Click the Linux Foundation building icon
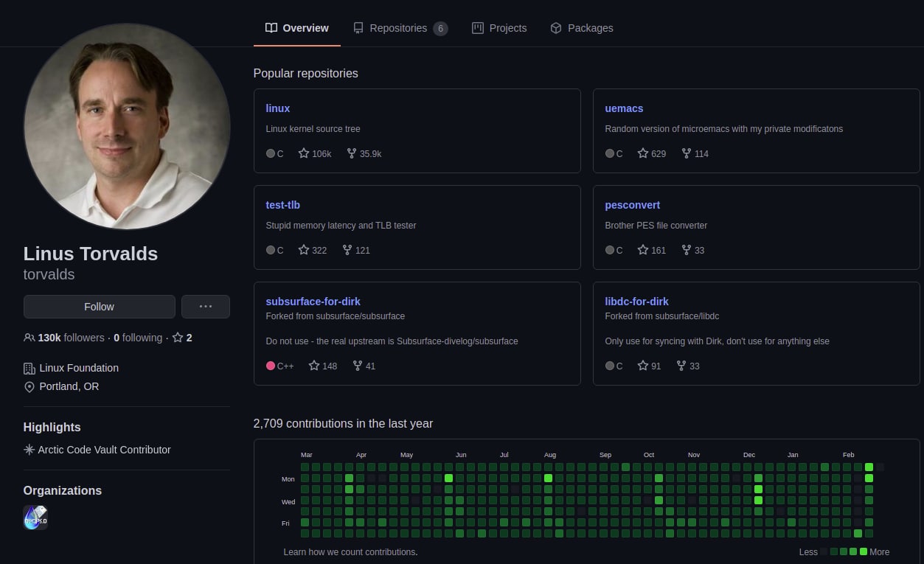Viewport: 924px width, 564px height. 29,368
